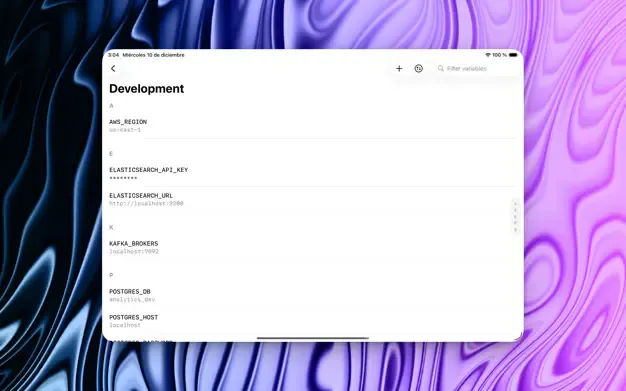Focus the Filter variables search field
Viewport: 626px width, 391px height.
click(476, 69)
